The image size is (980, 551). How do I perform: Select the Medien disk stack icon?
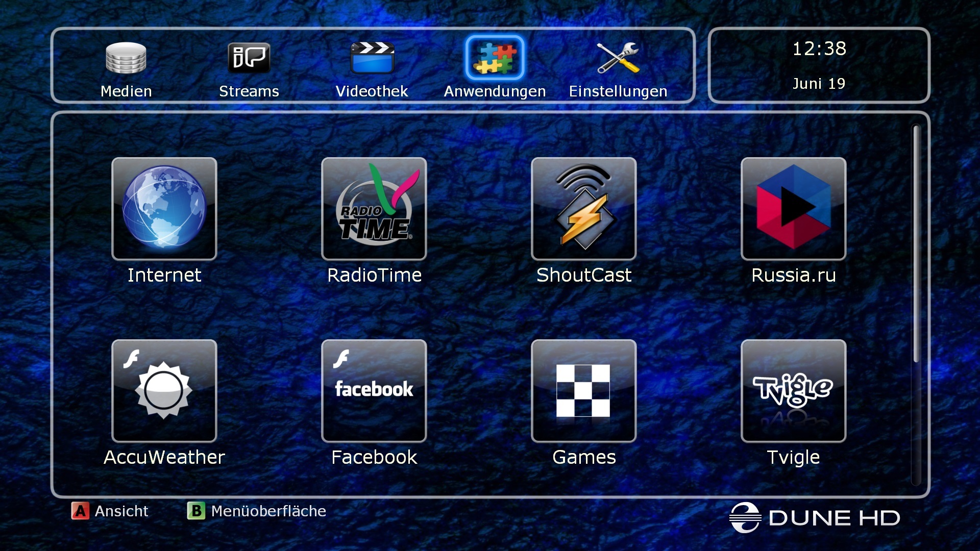pyautogui.click(x=126, y=58)
